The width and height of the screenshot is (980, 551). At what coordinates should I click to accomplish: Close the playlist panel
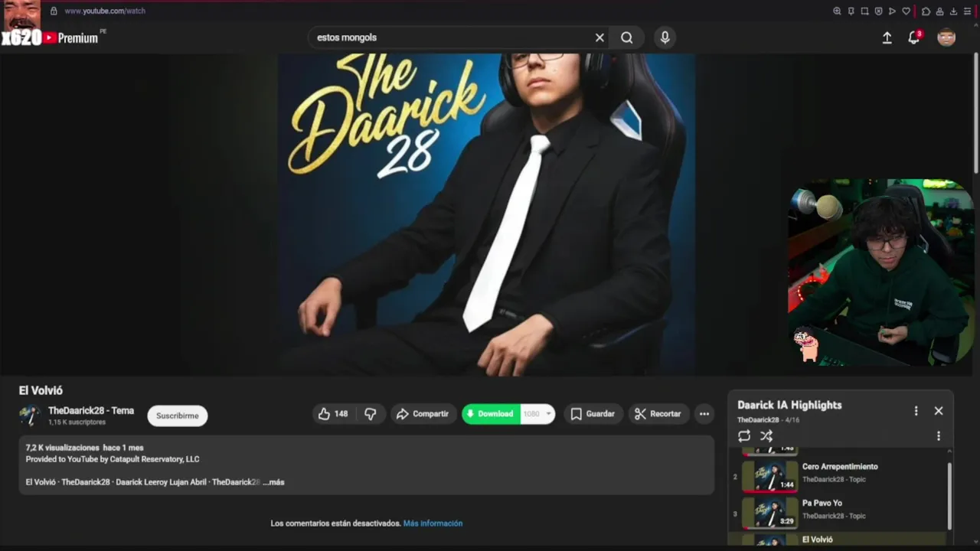point(939,411)
